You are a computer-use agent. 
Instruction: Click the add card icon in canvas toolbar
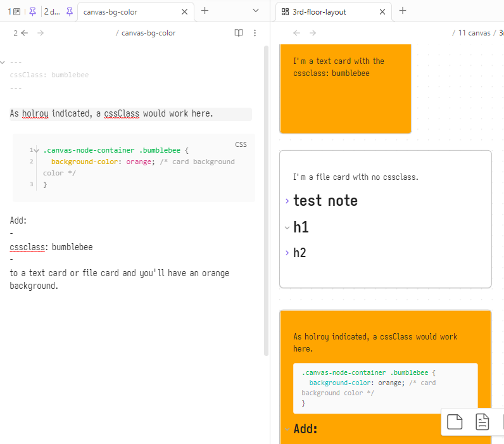pos(455,422)
